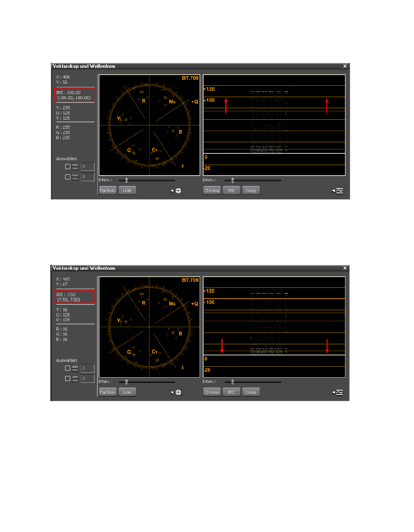414x532 pixels.
Task: Toggle waveform display icon in the IRE 100.00 window
Action: 339,191
